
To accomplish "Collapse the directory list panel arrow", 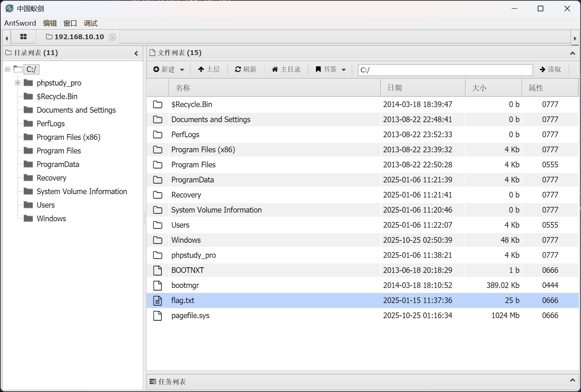I will click(136, 53).
